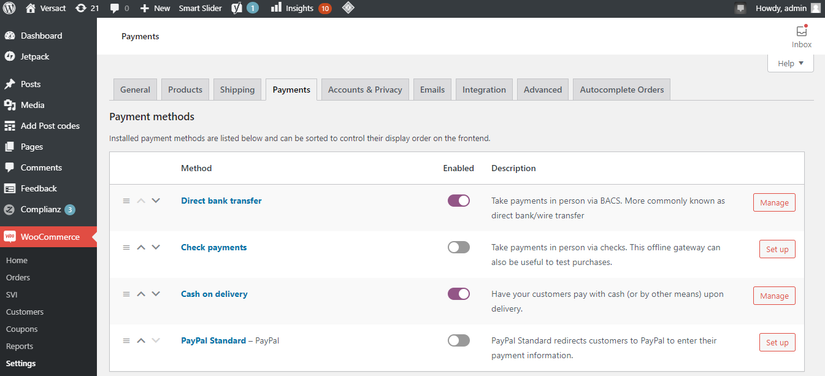Click drag handle of Cash on delivery row
825x376 pixels.
point(126,294)
